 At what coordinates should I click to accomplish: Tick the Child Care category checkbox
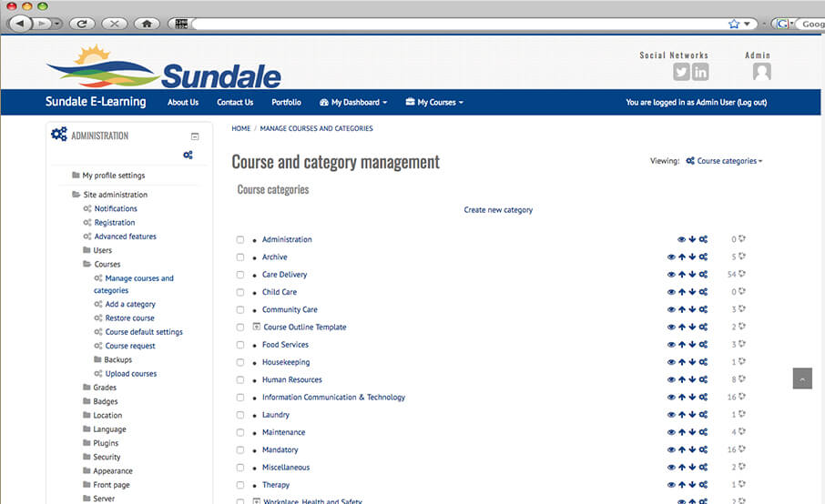click(x=239, y=292)
